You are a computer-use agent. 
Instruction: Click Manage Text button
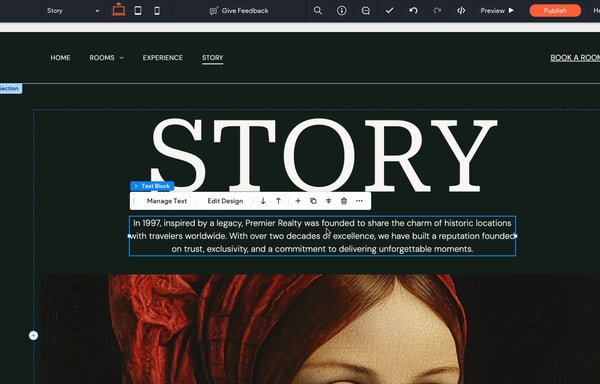coord(167,201)
